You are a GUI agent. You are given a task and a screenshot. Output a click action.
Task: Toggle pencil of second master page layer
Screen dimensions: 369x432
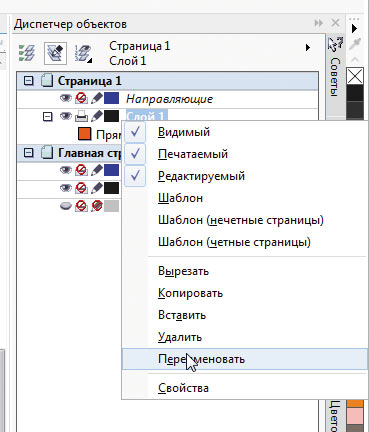point(97,188)
